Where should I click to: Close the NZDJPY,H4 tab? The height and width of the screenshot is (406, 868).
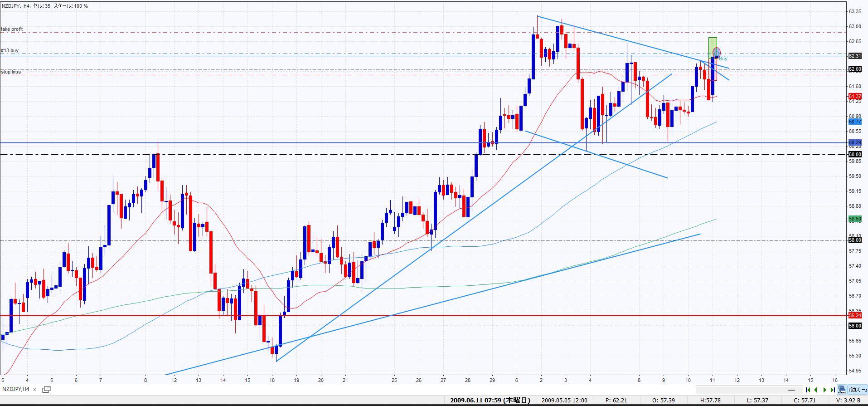(x=34, y=390)
